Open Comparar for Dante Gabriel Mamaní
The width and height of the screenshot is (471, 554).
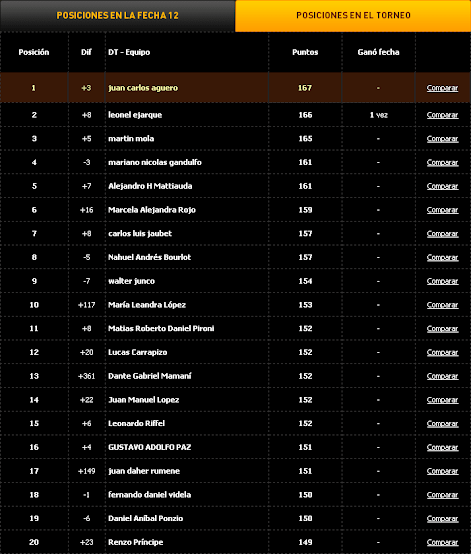(442, 376)
